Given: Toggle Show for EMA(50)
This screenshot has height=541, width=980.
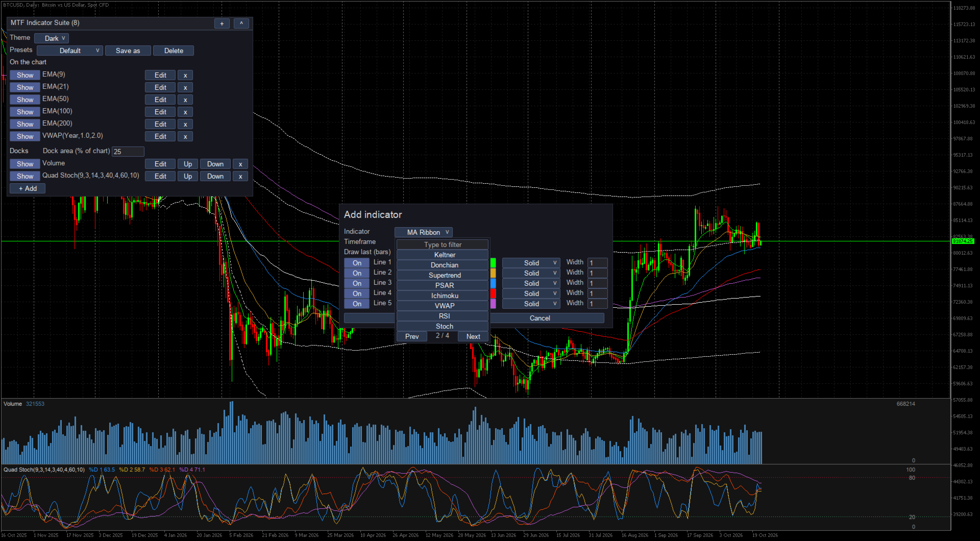Looking at the screenshot, I should point(25,100).
